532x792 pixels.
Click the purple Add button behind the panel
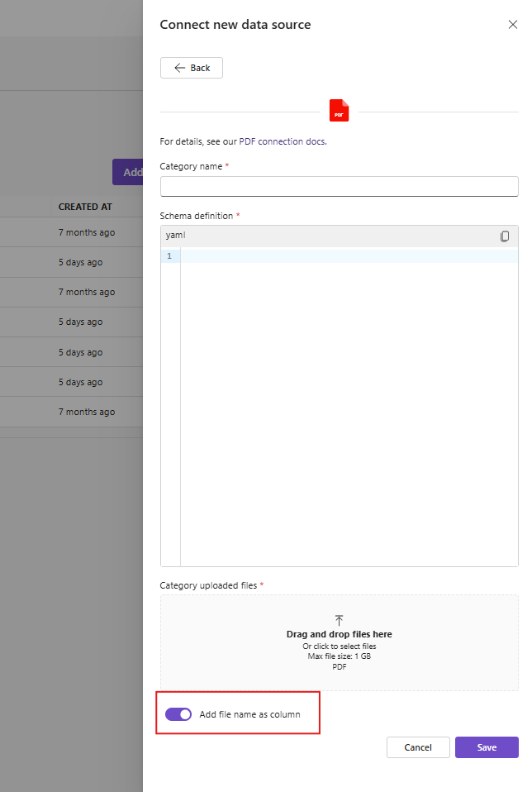[128, 172]
